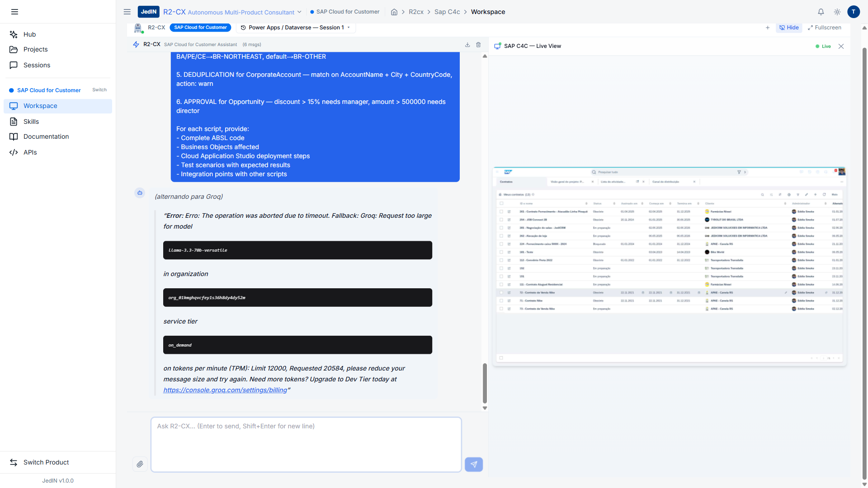Viewport: 868px width, 488px height.
Task: Collapse sidebar with hamburger menu icon
Action: tap(14, 12)
